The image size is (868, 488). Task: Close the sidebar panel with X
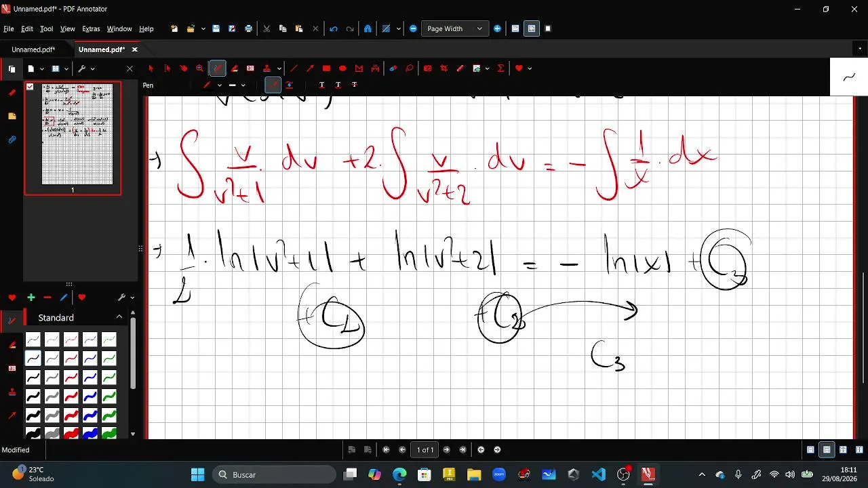pyautogui.click(x=130, y=68)
